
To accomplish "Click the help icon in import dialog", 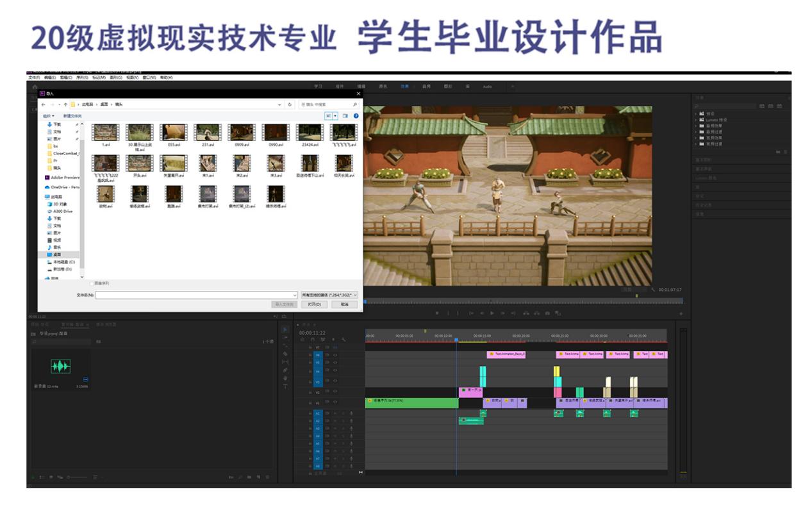I will coord(356,116).
